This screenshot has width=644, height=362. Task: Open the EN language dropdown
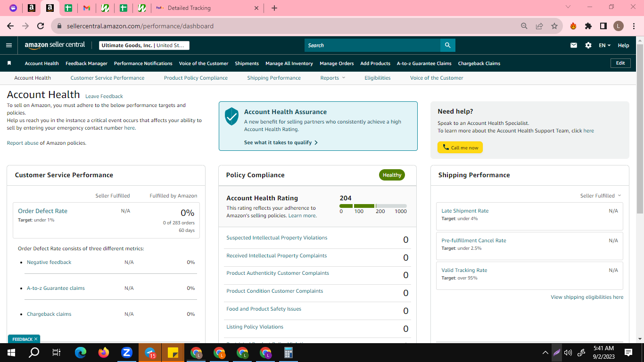[604, 45]
